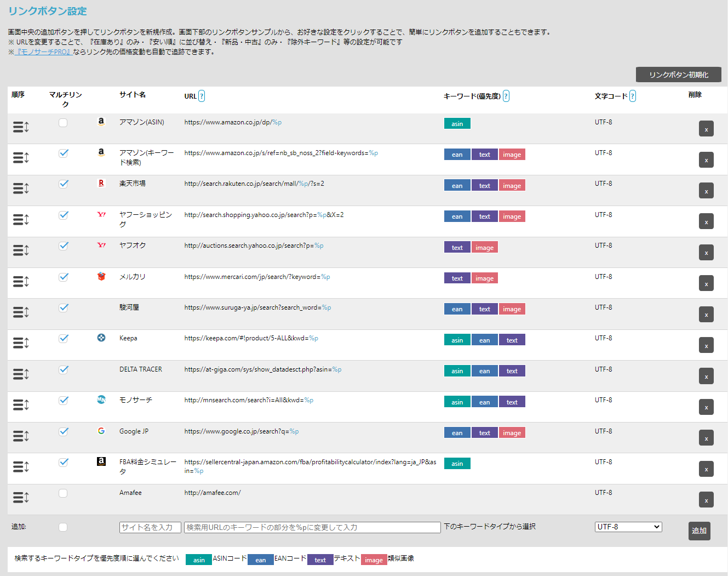Uncheck multi-link for ヤフオク
The width and height of the screenshot is (728, 576).
63,246
